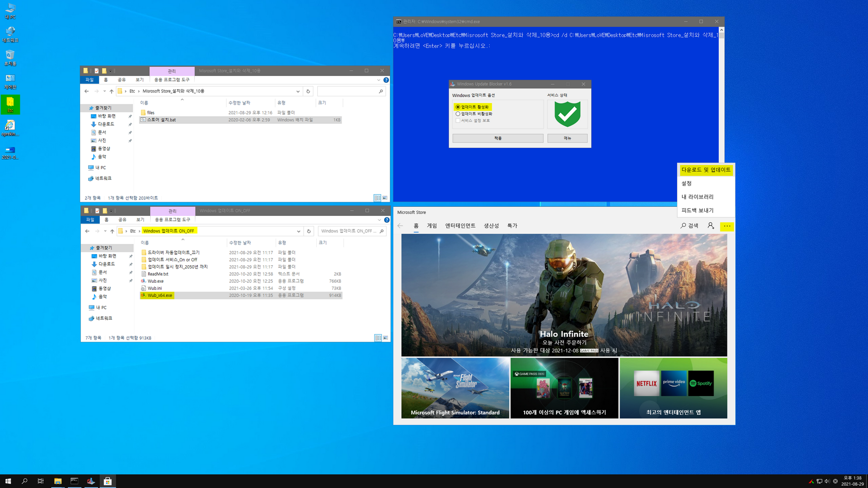This screenshot has height=488, width=868.
Task: Open the 특가 tab in Microsoft Store
Action: pos(512,226)
